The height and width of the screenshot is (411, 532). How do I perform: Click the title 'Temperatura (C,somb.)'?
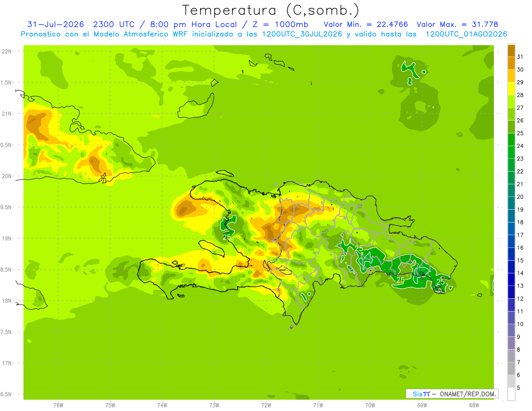pos(271,10)
